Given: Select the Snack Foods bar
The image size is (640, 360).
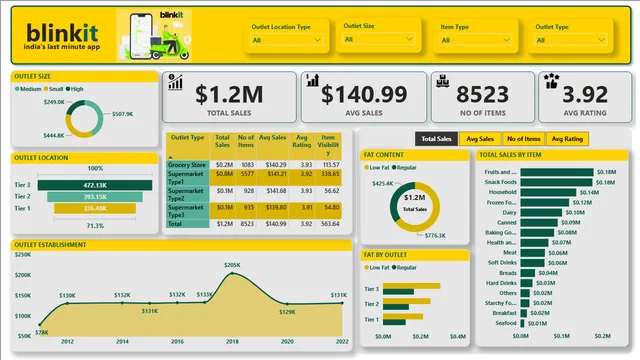Looking at the screenshot, I should [x=556, y=182].
